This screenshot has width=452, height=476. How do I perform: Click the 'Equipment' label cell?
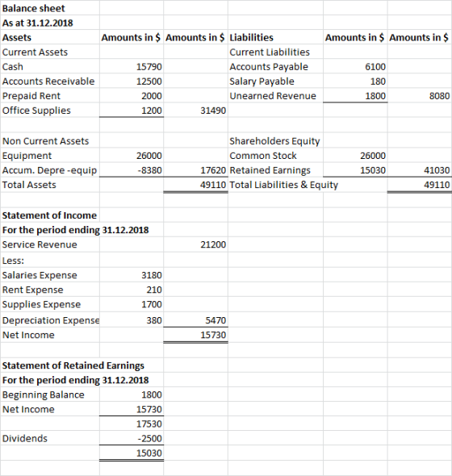point(27,156)
